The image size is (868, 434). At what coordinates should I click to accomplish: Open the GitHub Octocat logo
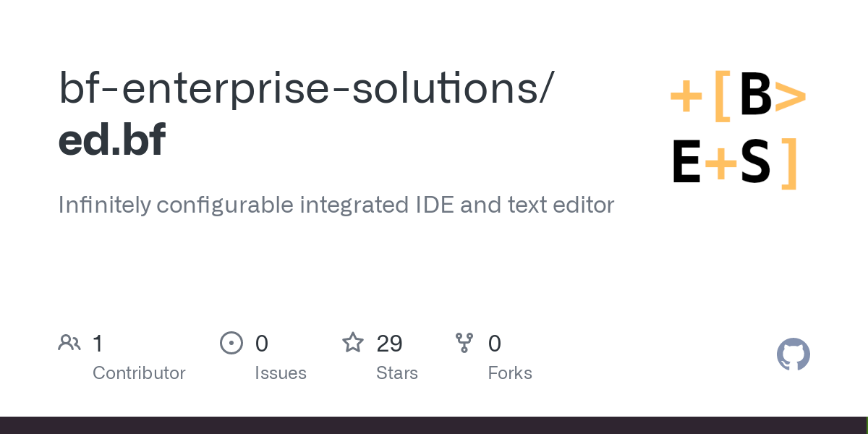pyautogui.click(x=793, y=355)
